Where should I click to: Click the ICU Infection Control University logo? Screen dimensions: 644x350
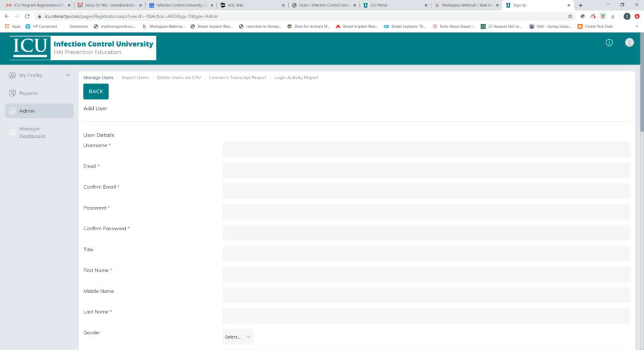(x=82, y=48)
